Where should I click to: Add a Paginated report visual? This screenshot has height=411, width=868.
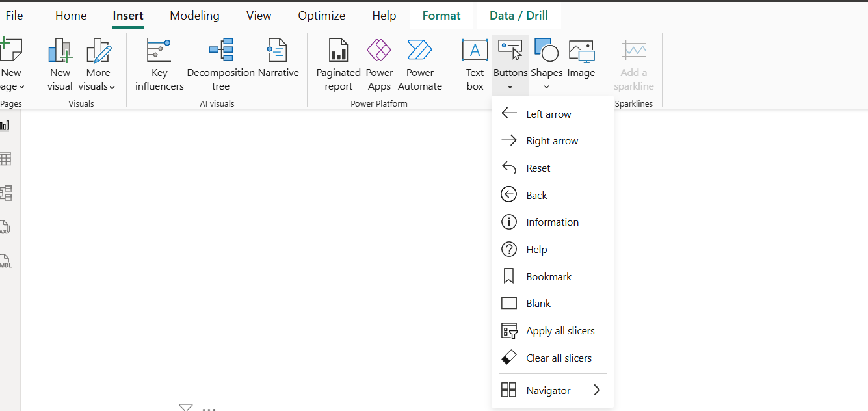[x=338, y=64]
